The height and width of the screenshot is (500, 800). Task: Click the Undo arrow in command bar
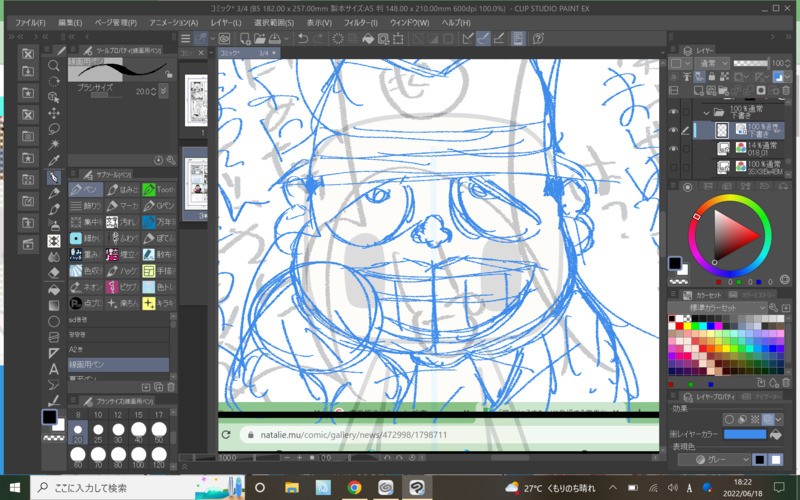tap(303, 39)
